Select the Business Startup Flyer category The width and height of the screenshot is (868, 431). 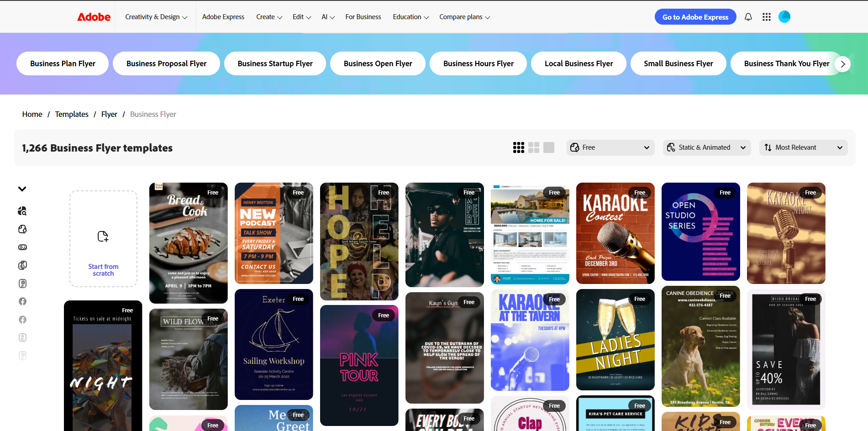[x=275, y=63]
